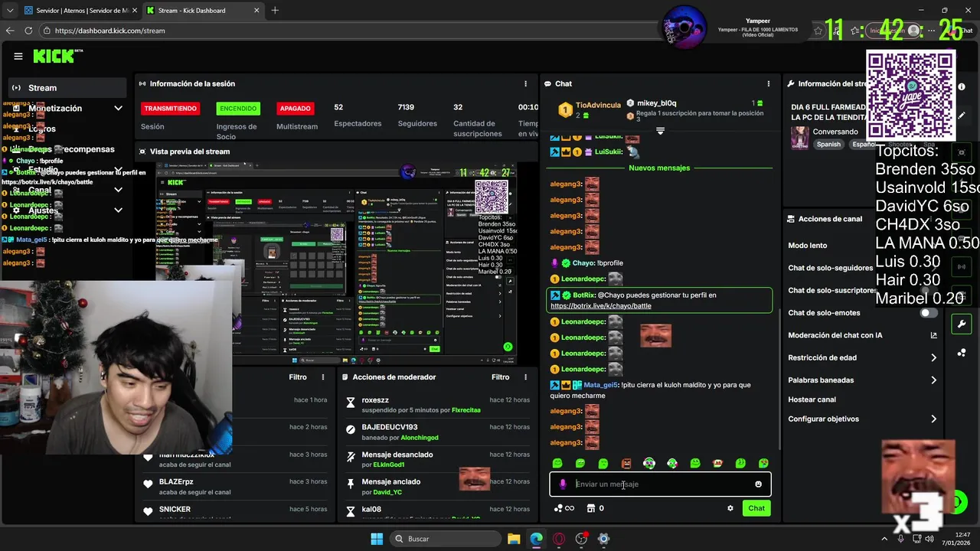Click the Conversando category
This screenshot has height=551, width=980.
coord(835,132)
